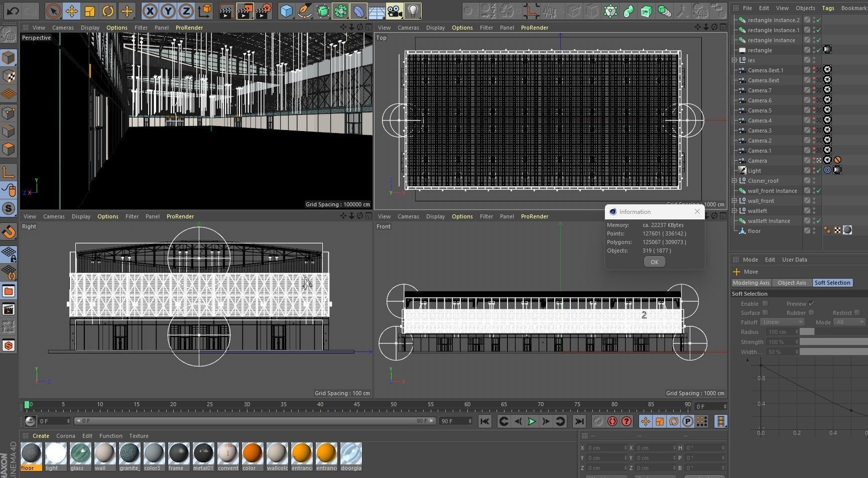
Task: Close the Information dialog
Action: (697, 211)
